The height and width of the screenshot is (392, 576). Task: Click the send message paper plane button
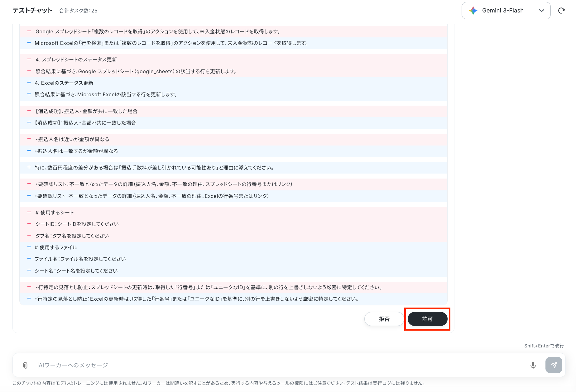(x=554, y=365)
